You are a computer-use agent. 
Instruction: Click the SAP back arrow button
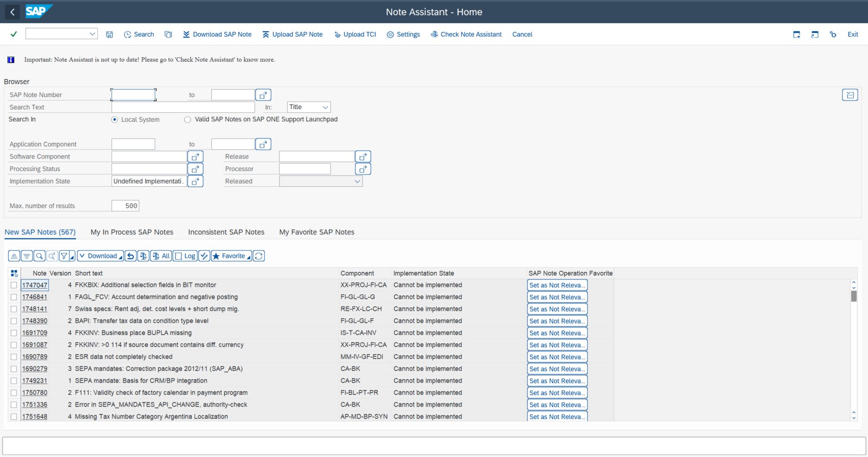(12, 12)
